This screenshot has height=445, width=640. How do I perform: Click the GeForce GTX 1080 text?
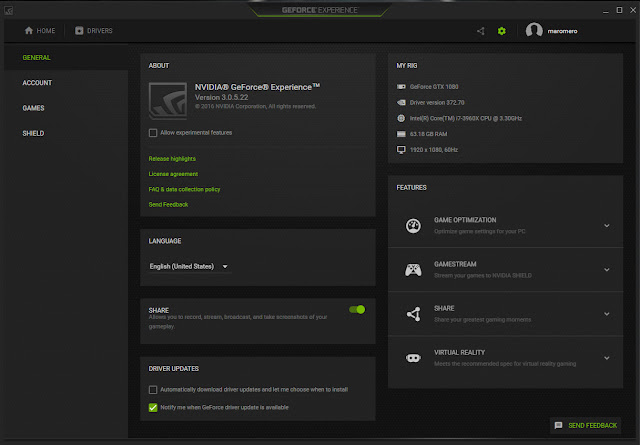click(434, 87)
